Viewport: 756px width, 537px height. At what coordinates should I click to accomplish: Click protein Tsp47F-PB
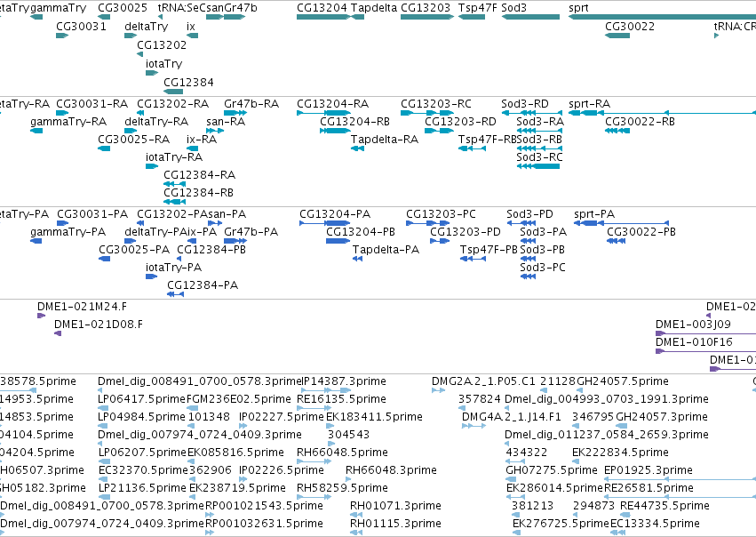click(489, 250)
